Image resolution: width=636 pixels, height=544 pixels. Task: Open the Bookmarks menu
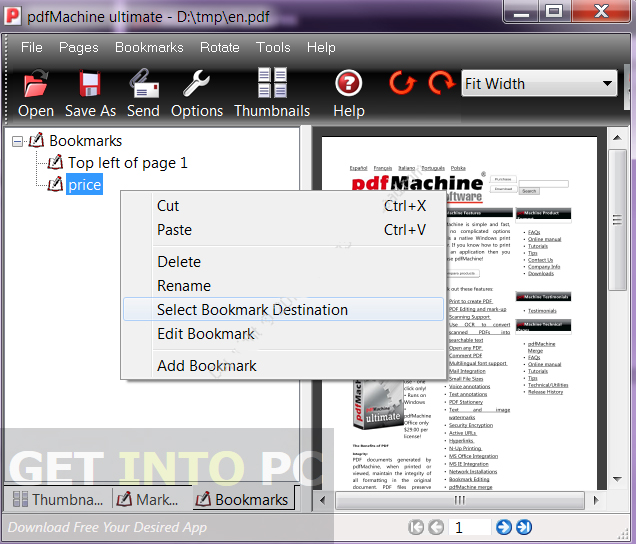(x=149, y=47)
